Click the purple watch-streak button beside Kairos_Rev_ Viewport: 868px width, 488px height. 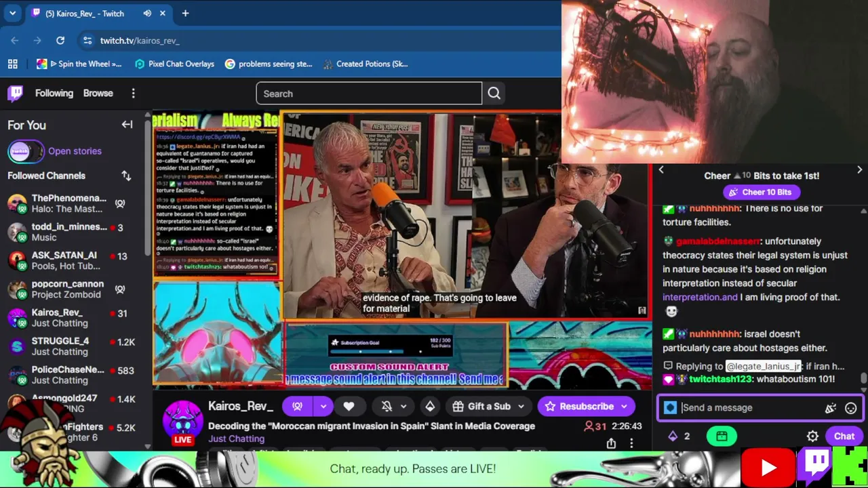pyautogui.click(x=298, y=406)
